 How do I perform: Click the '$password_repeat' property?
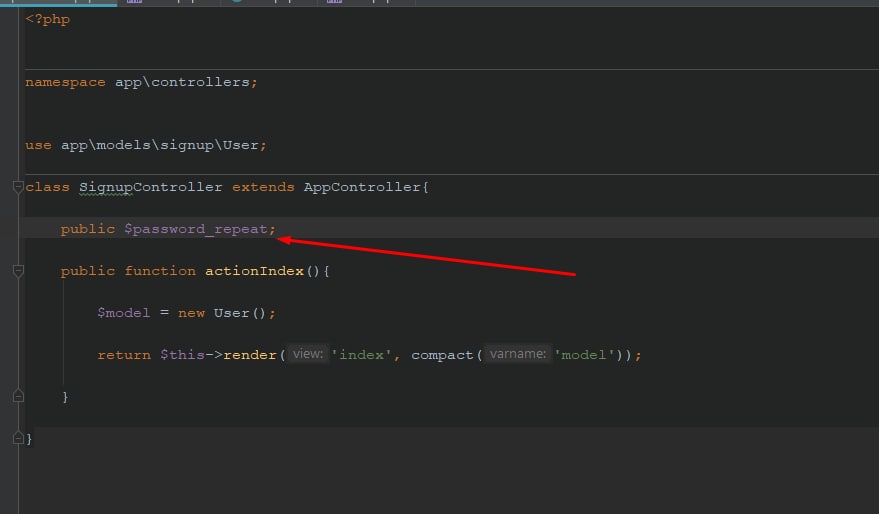[196, 229]
